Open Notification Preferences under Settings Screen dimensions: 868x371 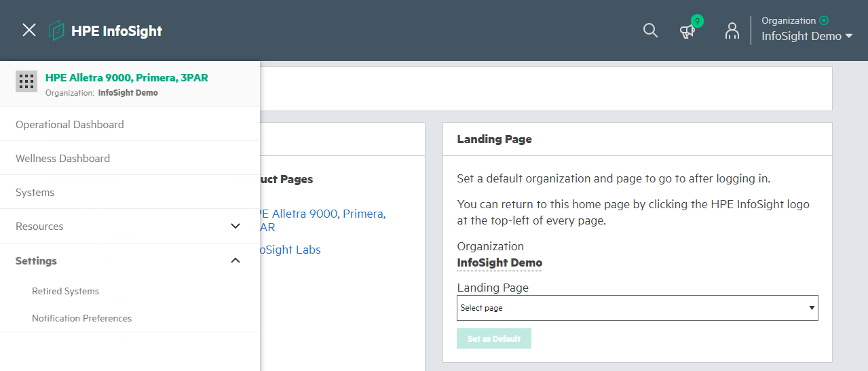click(81, 318)
